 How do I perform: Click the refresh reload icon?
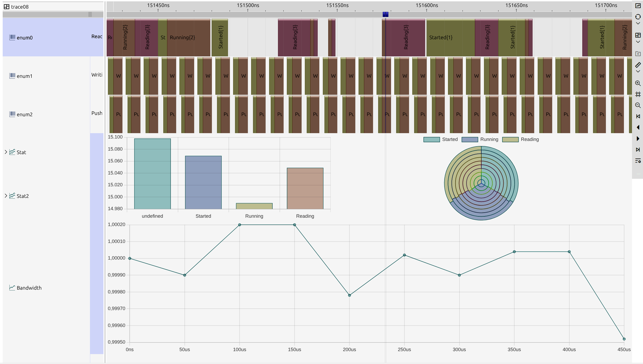pyautogui.click(x=638, y=17)
